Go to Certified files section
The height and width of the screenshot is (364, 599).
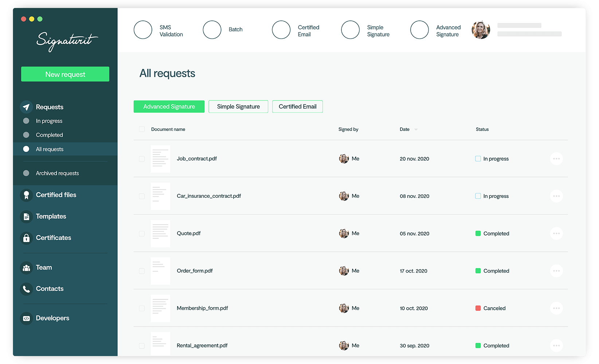coord(56,195)
